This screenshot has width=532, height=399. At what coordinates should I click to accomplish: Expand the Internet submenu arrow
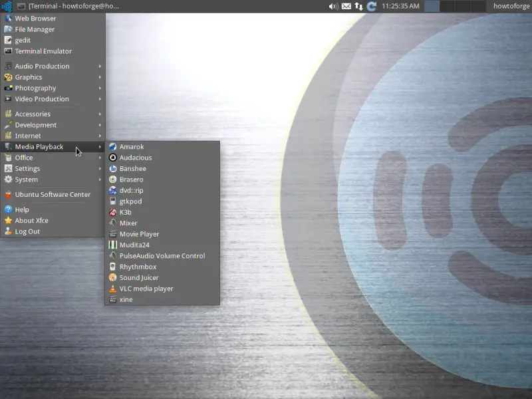click(100, 136)
